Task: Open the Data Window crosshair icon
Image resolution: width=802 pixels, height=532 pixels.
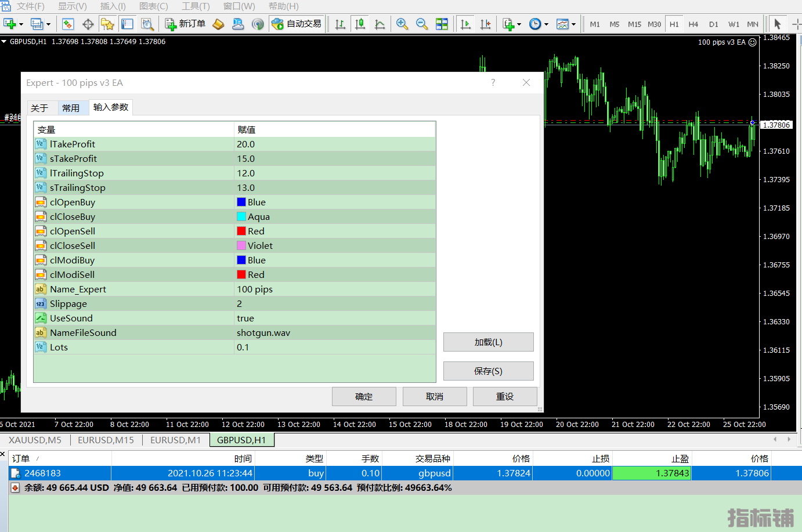Action: click(88, 24)
